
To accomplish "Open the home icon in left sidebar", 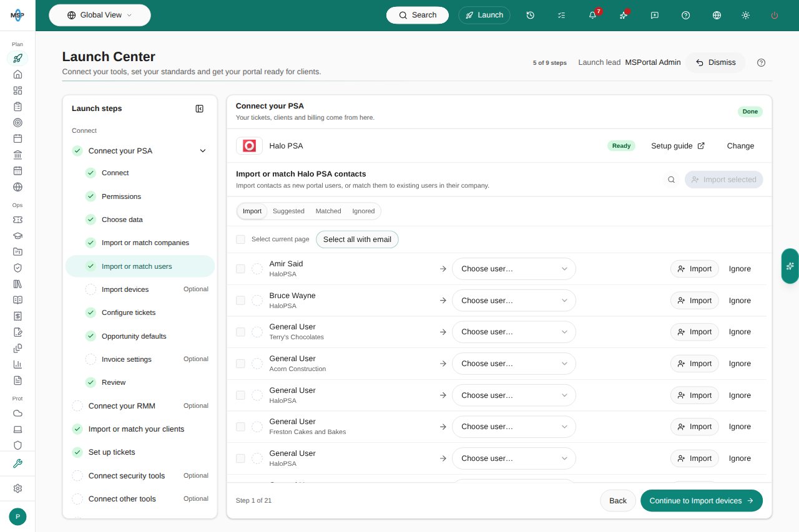I will point(17,74).
